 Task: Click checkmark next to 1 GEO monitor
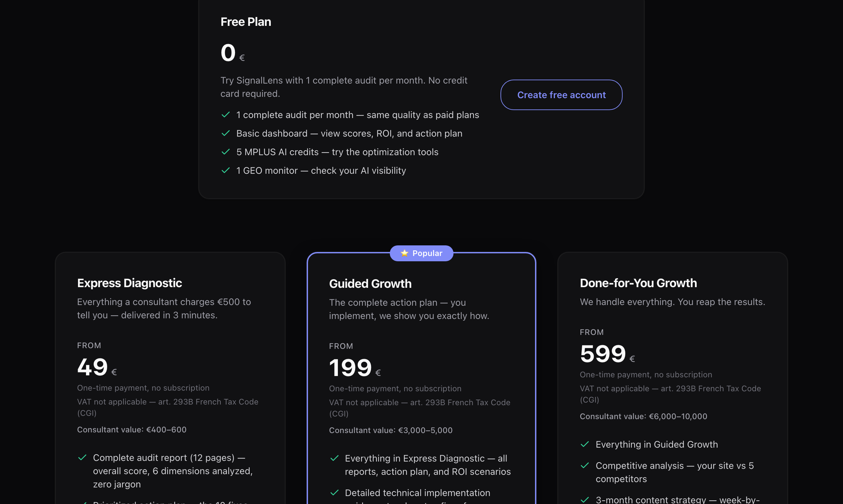pyautogui.click(x=226, y=170)
